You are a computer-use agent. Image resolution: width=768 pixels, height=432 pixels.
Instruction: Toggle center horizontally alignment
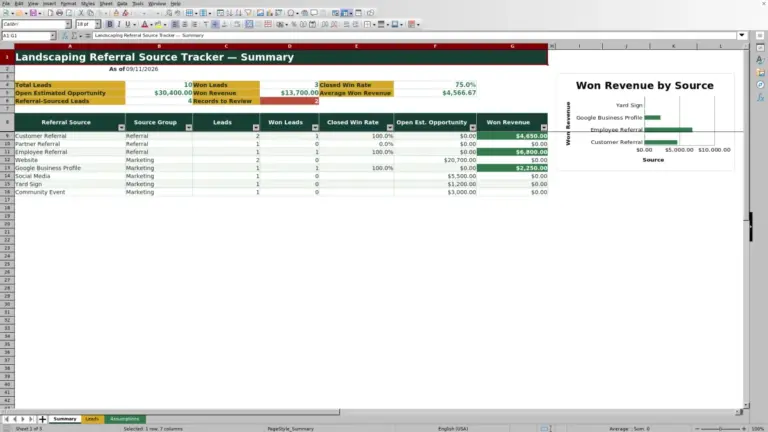coord(185,24)
